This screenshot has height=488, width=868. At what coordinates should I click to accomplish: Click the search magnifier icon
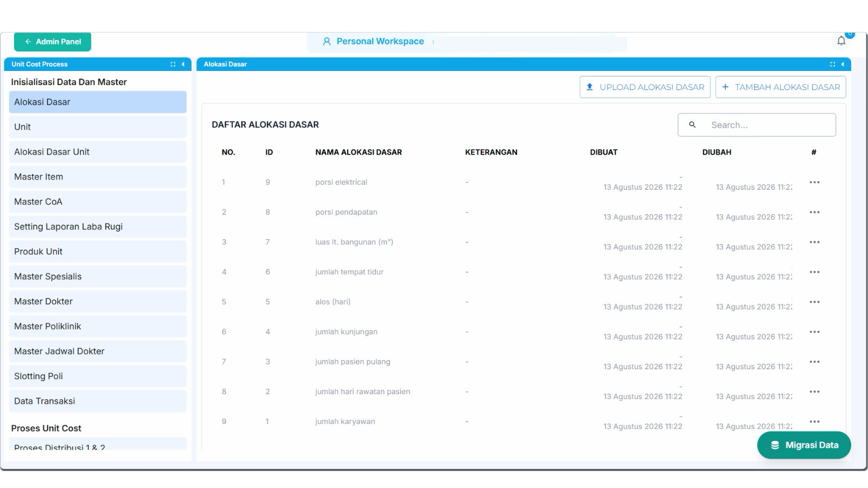point(692,125)
